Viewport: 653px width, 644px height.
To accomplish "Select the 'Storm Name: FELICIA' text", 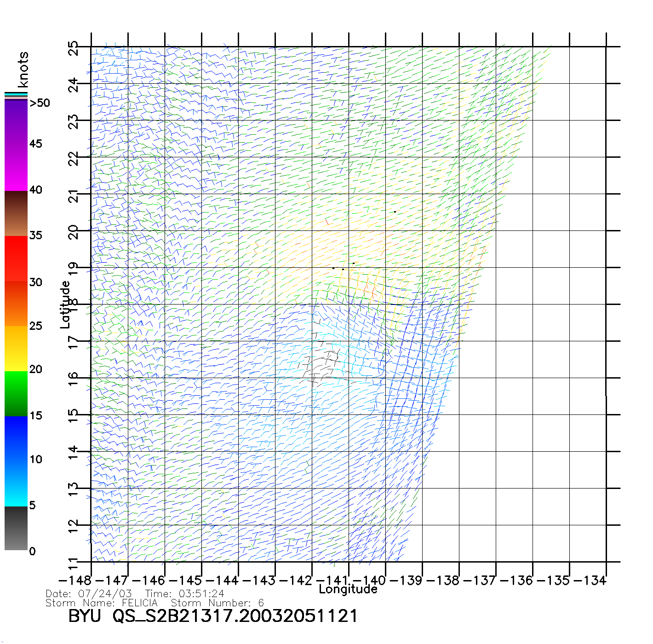I will [x=102, y=603].
